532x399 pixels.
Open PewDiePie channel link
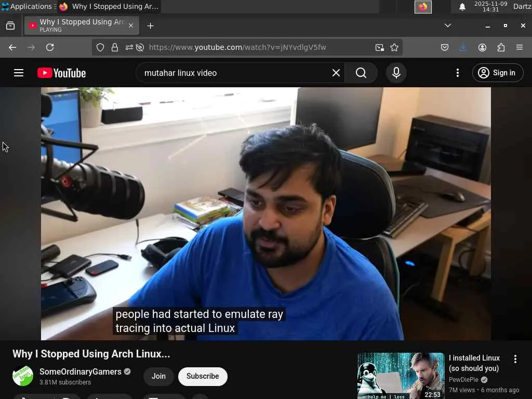tap(463, 380)
